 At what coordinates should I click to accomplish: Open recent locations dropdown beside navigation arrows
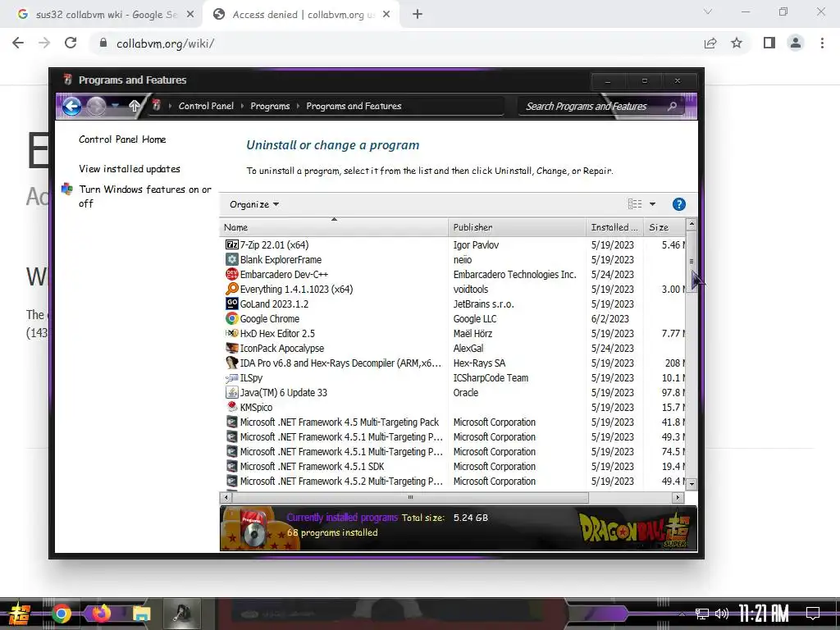116,106
